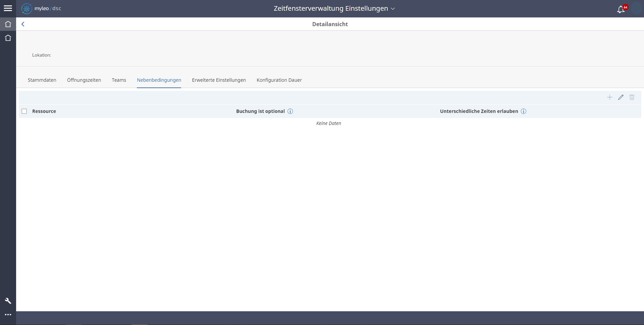The image size is (644, 325).
Task: Switch to the Stammdaten tab
Action: (x=42, y=80)
